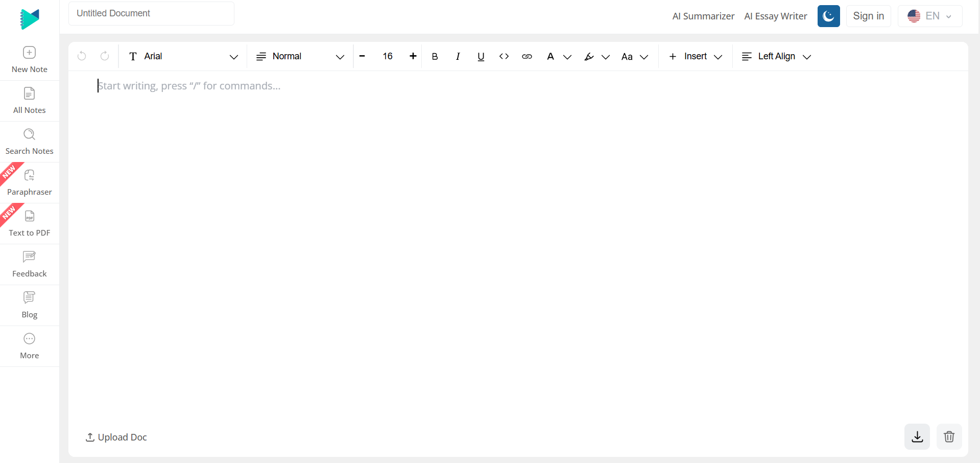Screen dimensions: 980x463
Task: Go to All Notes in sidebar
Action: pos(30,101)
